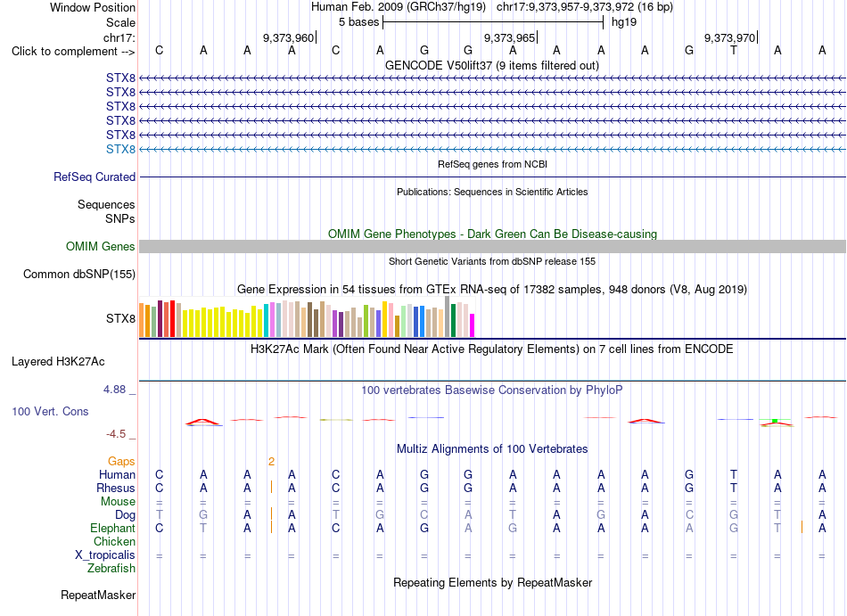Select the 'Mouse' species label

pos(118,502)
